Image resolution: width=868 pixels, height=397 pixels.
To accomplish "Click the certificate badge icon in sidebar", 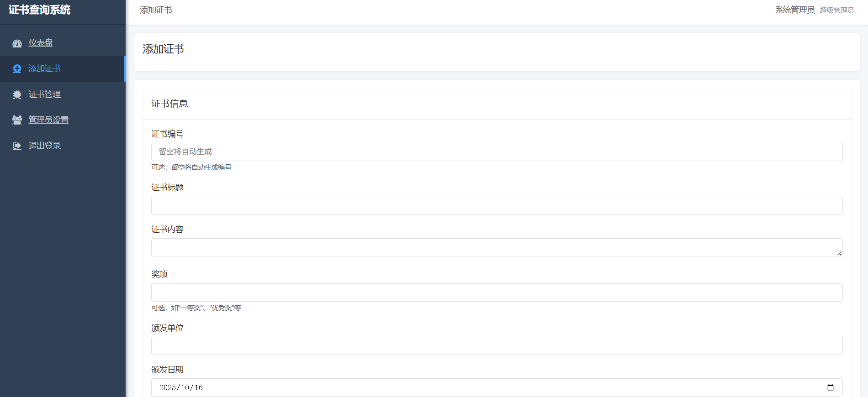I will [x=17, y=94].
